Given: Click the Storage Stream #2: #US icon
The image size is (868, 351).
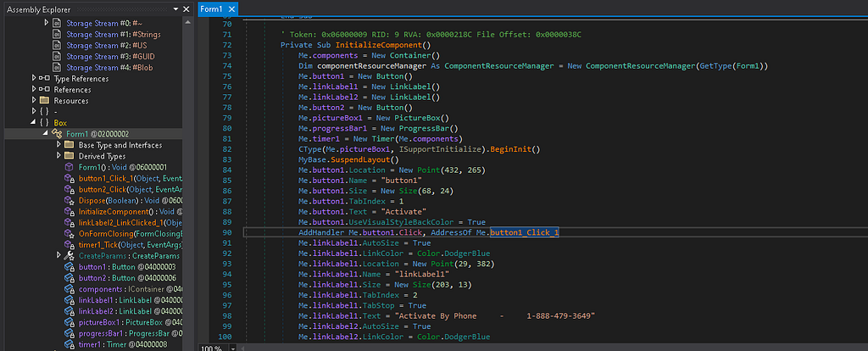Looking at the screenshot, I should click(57, 46).
